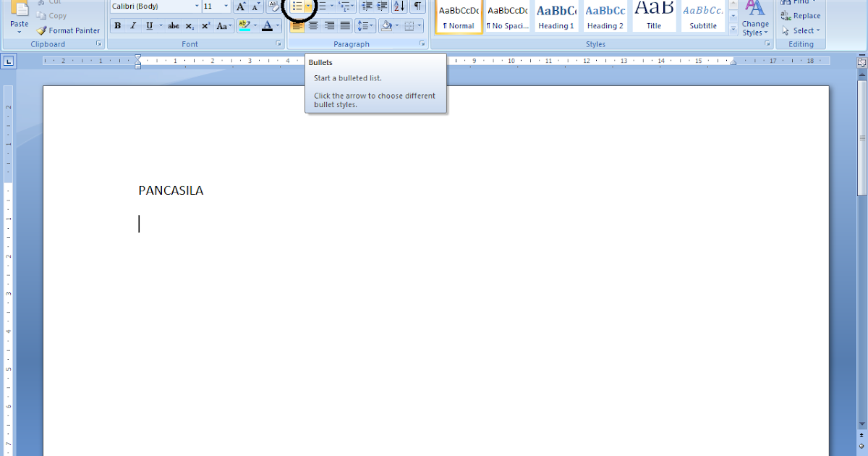Click the Grow Font icon
868x456 pixels.
[x=241, y=7]
